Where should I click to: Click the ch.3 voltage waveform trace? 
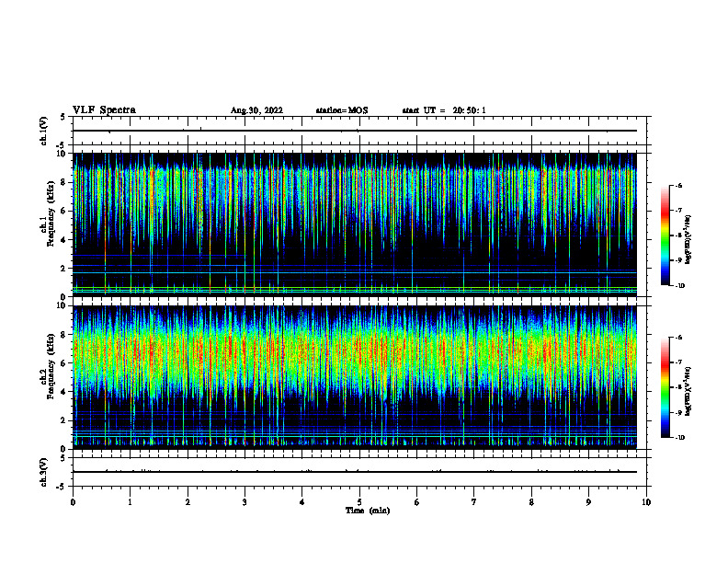tap(355, 472)
